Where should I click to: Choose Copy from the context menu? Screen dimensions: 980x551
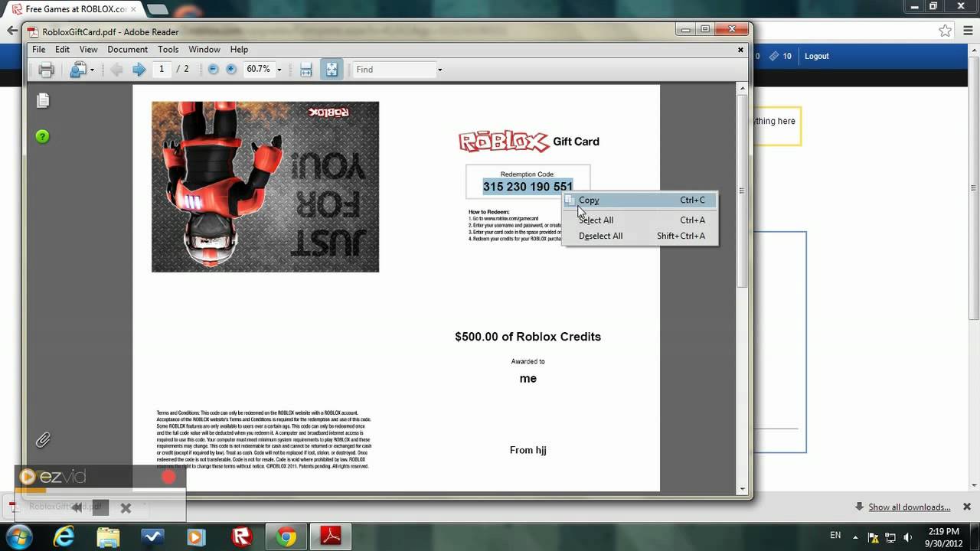click(640, 200)
